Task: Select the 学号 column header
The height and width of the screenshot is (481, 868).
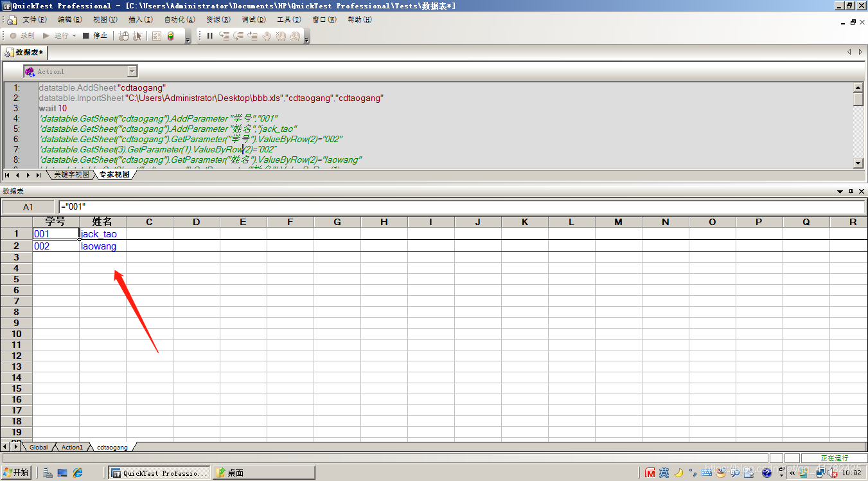Action: click(x=56, y=222)
